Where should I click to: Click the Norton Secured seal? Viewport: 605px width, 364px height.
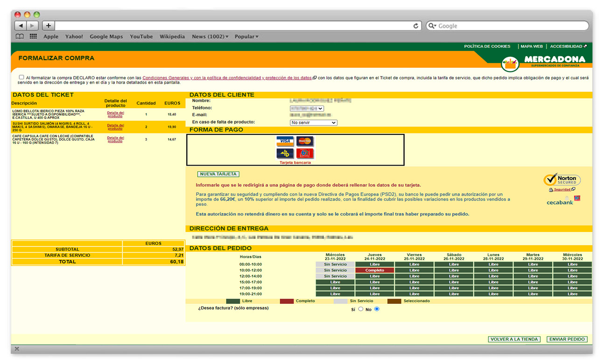(x=562, y=180)
